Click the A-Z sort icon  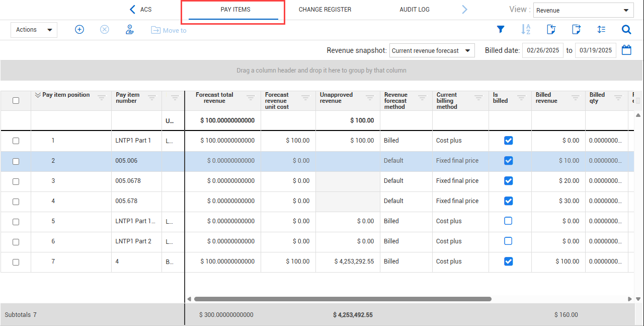click(x=526, y=30)
